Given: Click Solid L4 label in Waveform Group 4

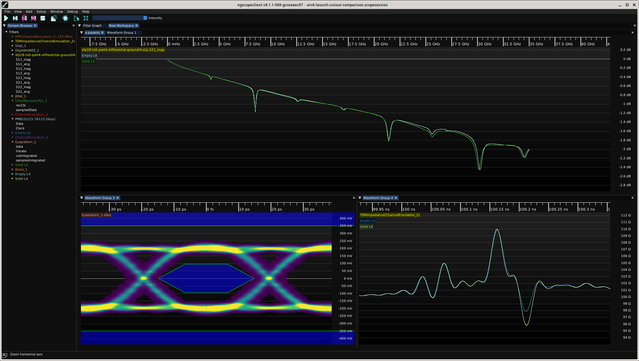Looking at the screenshot, I should coord(366,226).
